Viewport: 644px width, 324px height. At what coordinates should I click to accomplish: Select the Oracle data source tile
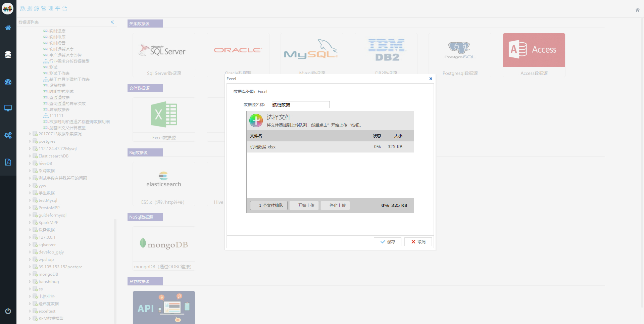point(238,54)
